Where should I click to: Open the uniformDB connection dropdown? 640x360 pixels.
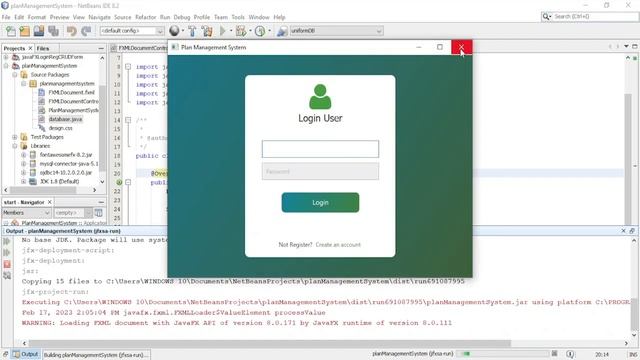pos(378,31)
